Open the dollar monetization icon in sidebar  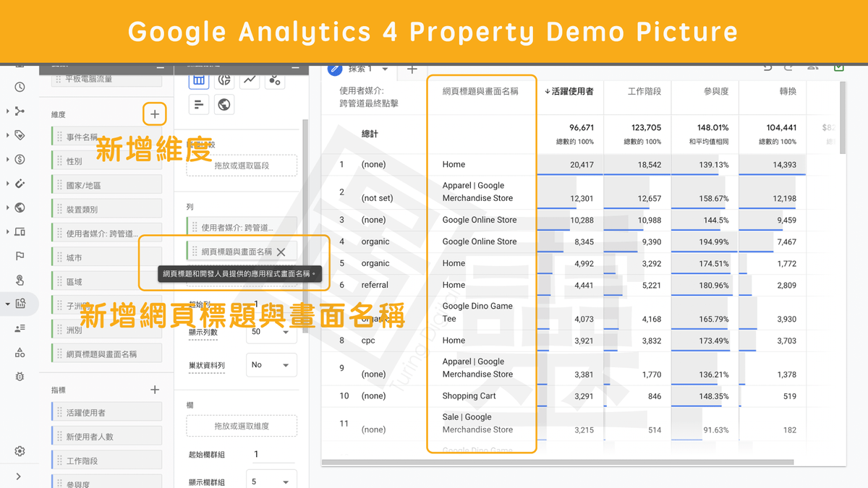20,160
